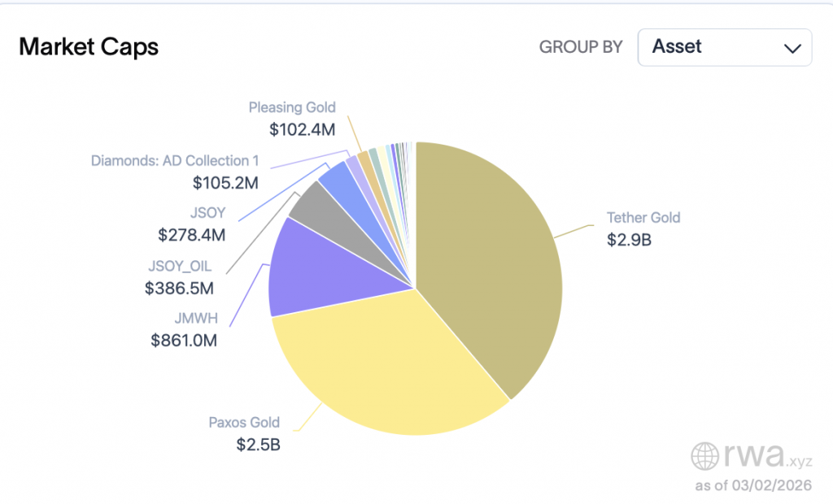Click the Market Caps chart title
Screen dimensions: 833x504
click(x=89, y=47)
